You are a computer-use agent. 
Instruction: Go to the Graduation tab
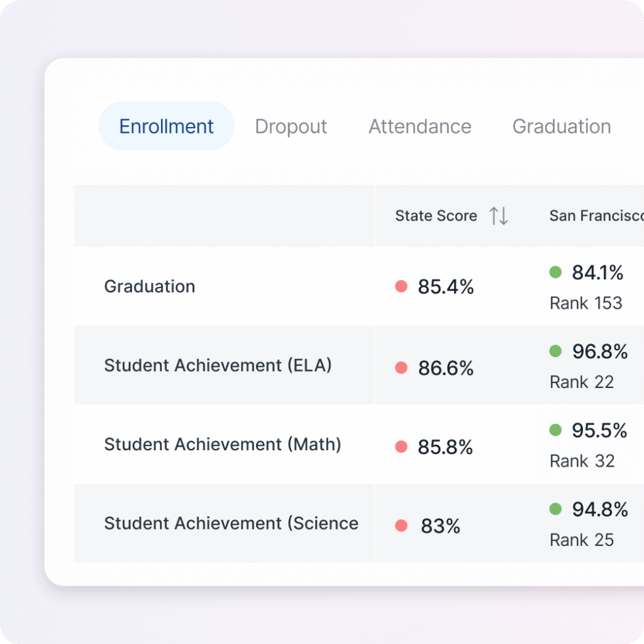coord(562,126)
